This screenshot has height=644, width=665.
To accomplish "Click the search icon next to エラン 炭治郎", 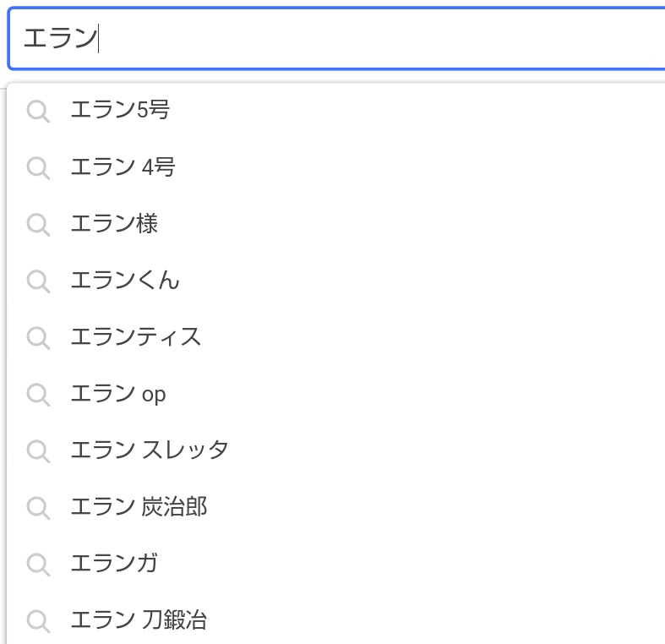I will tap(38, 508).
